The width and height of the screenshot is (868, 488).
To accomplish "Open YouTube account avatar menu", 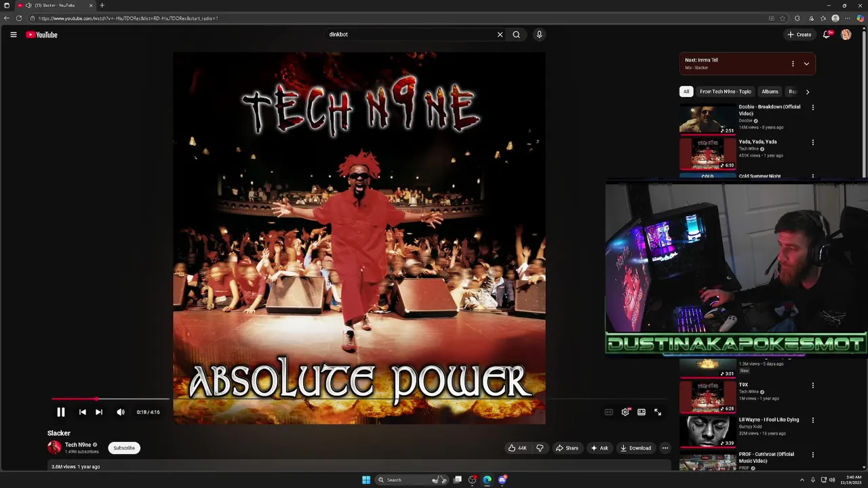I will coord(846,35).
